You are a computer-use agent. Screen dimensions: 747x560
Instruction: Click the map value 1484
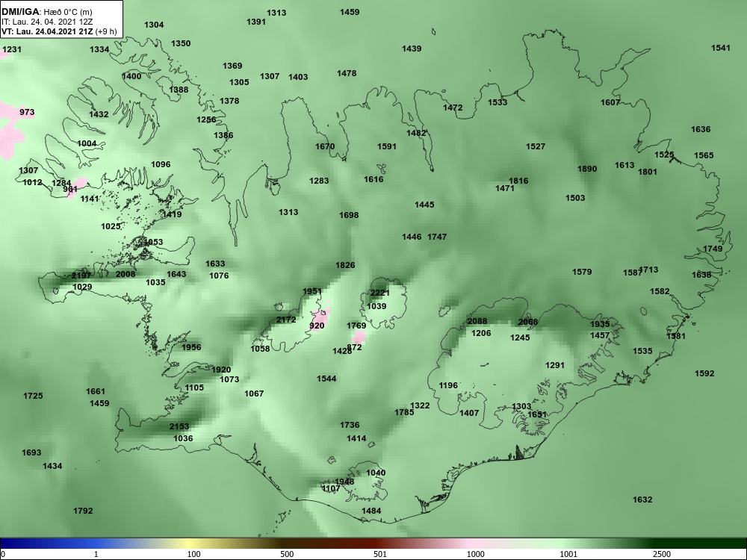371,511
